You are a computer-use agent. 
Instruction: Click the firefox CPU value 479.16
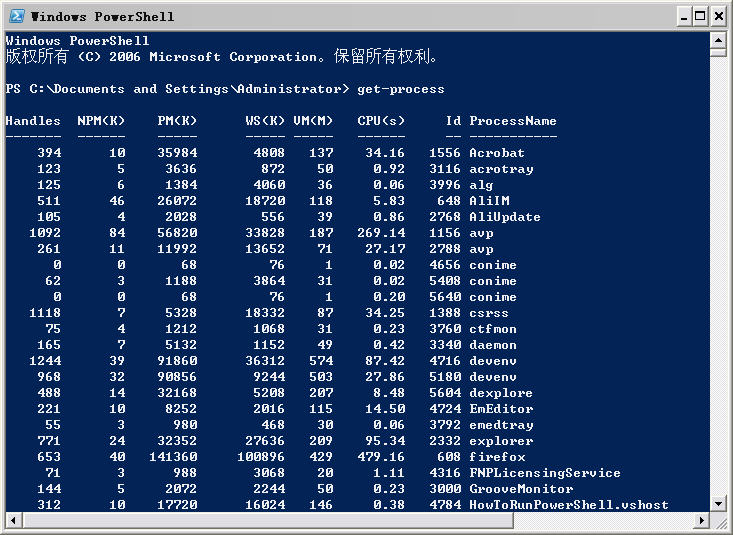(x=381, y=456)
